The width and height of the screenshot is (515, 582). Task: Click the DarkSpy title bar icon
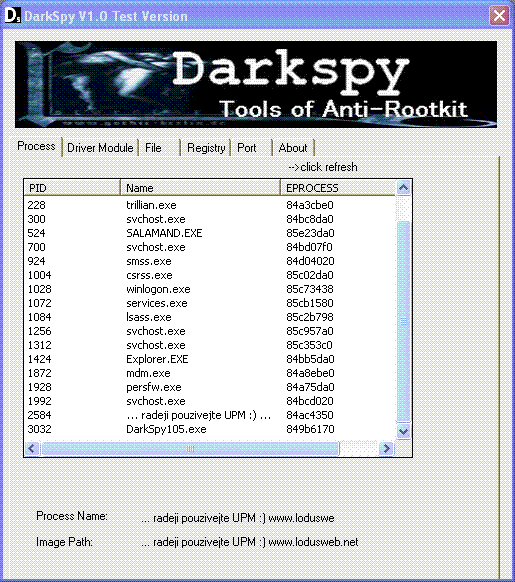pos(12,15)
